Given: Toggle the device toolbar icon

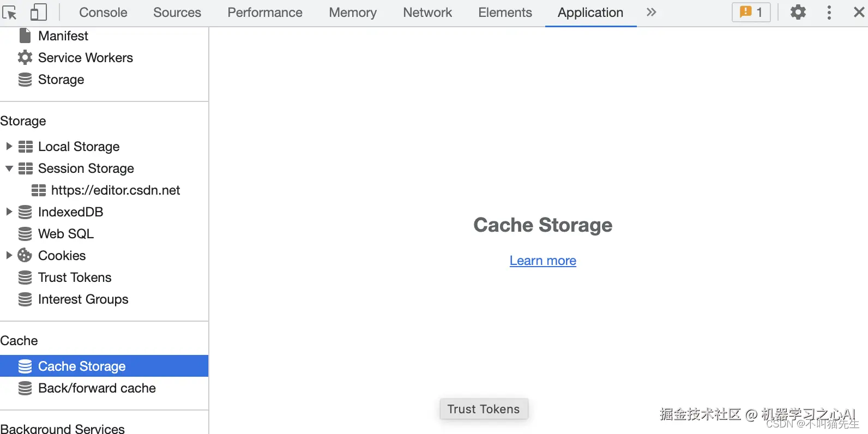Looking at the screenshot, I should (x=38, y=12).
